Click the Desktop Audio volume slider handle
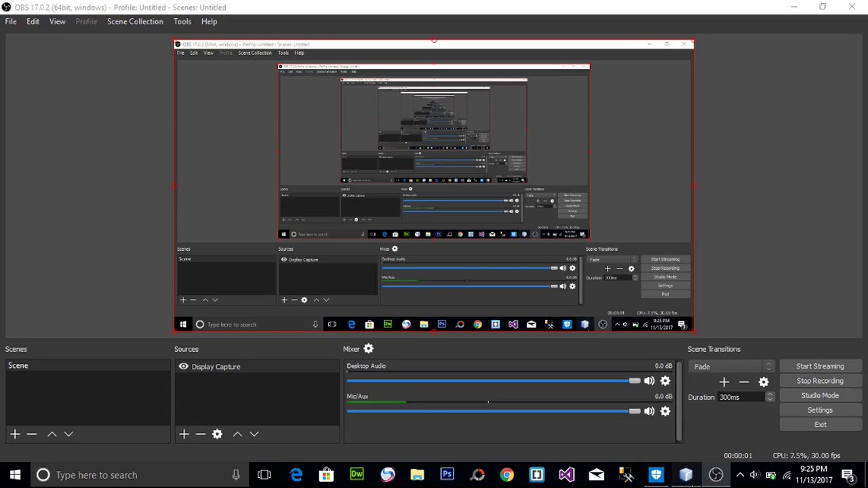868x488 pixels. point(634,381)
